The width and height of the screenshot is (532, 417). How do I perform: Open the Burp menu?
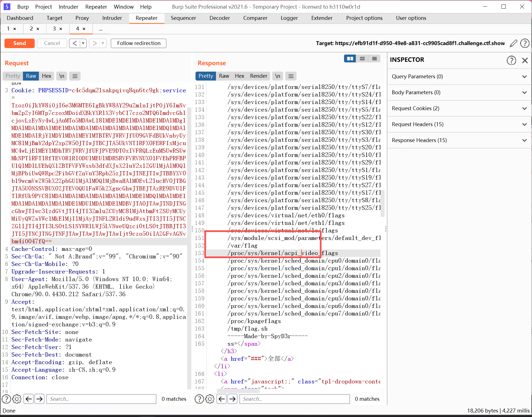[x=23, y=7]
